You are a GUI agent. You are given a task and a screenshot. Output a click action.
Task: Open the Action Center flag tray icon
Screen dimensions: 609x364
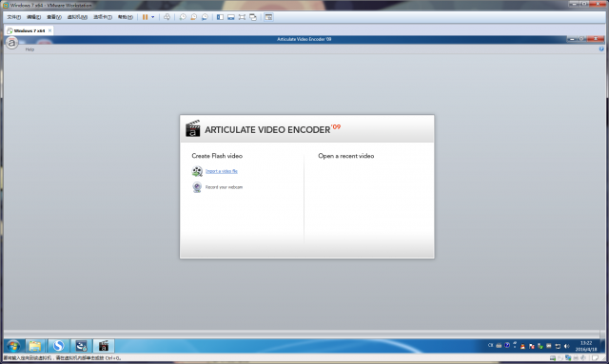pyautogui.click(x=531, y=346)
